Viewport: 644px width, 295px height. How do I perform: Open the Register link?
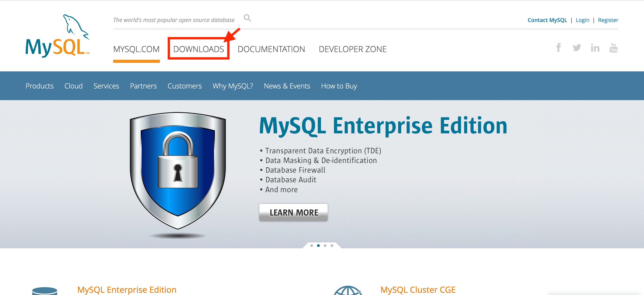(x=608, y=20)
